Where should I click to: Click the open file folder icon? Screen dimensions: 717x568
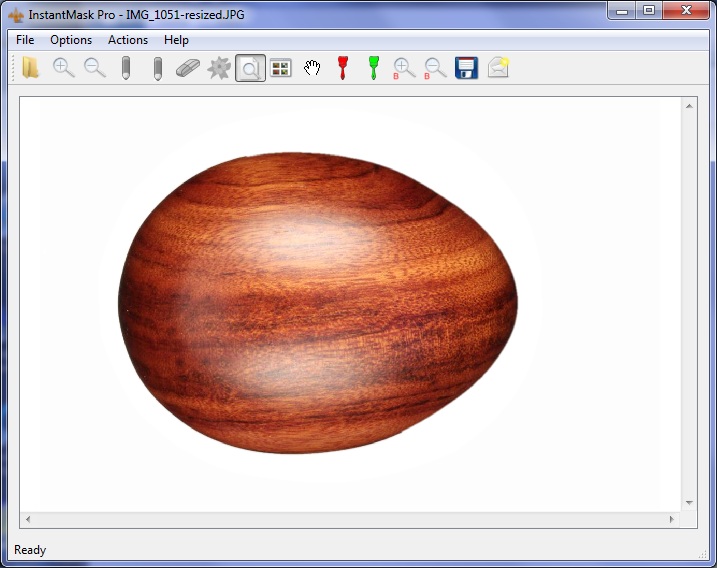click(x=31, y=68)
